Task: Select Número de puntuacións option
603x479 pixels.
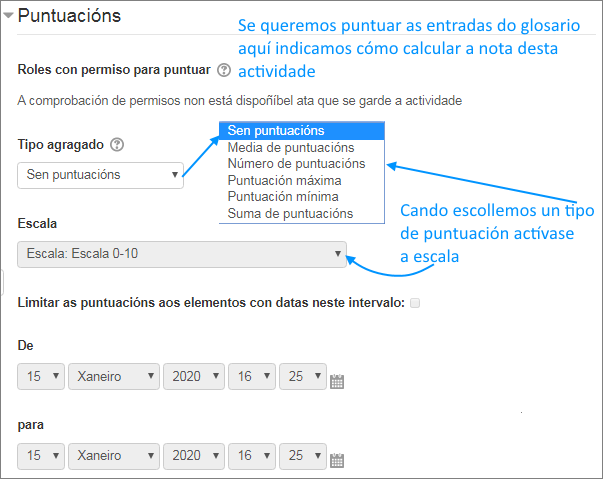Action: [x=302, y=164]
